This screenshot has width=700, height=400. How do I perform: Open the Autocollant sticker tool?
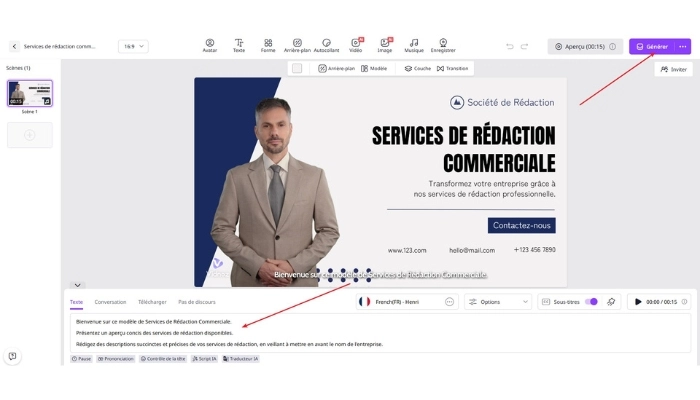(x=326, y=46)
